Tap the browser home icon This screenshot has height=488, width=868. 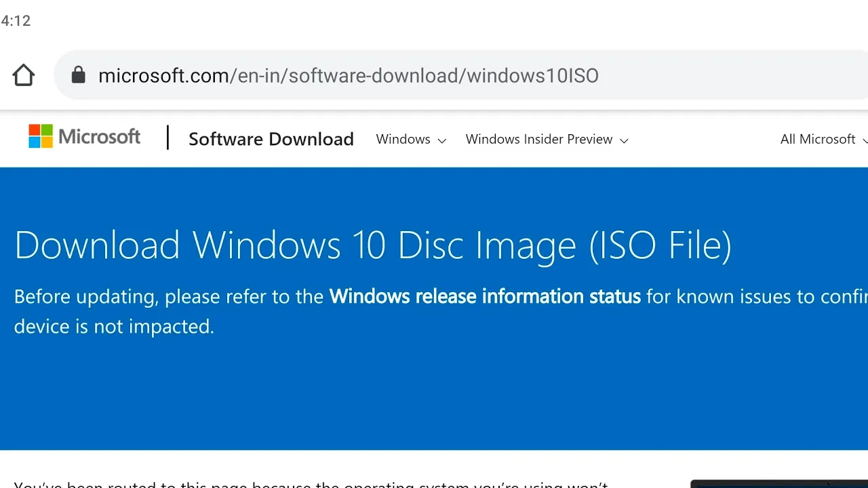24,75
